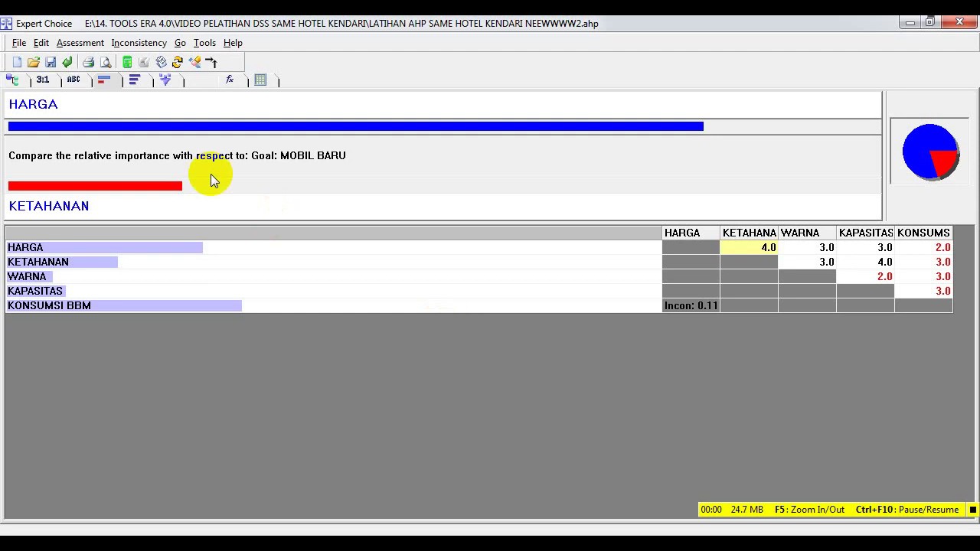Image resolution: width=980 pixels, height=551 pixels.
Task: Select the KETAHANAN vs KAPASITAS cell 4.0
Action: [865, 262]
